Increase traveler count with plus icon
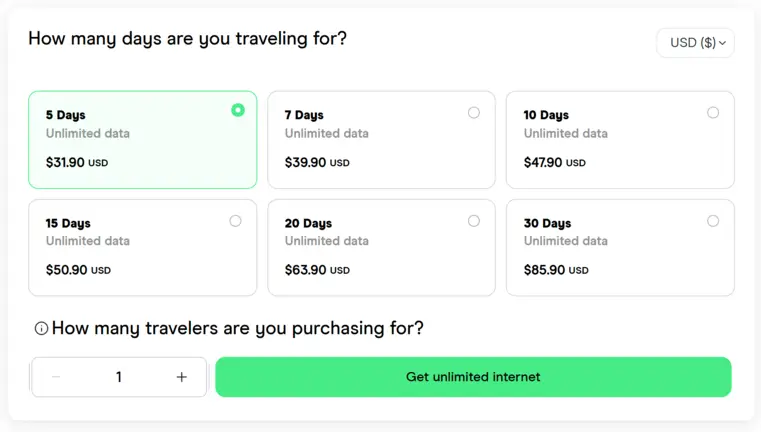Screen dimensions: 761x432 coord(182,377)
